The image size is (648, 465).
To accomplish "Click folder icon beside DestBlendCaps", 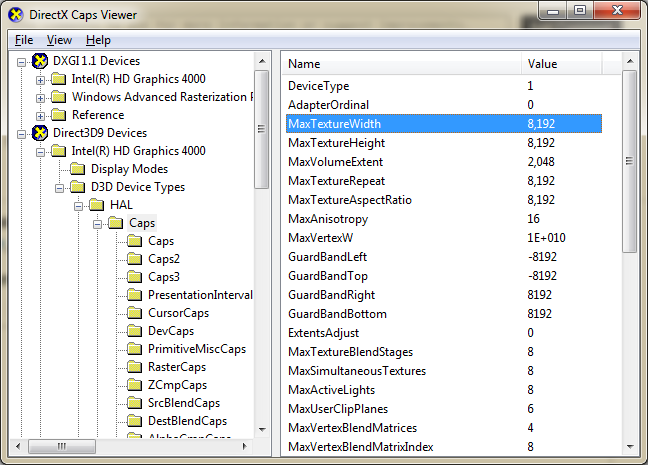I will [x=135, y=421].
